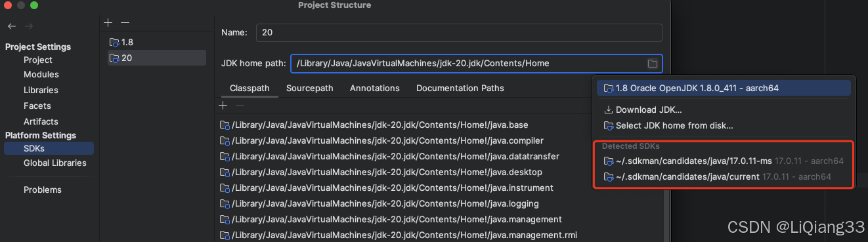868x242 pixels.
Task: Add a new SDK with plus icon
Action: click(109, 22)
